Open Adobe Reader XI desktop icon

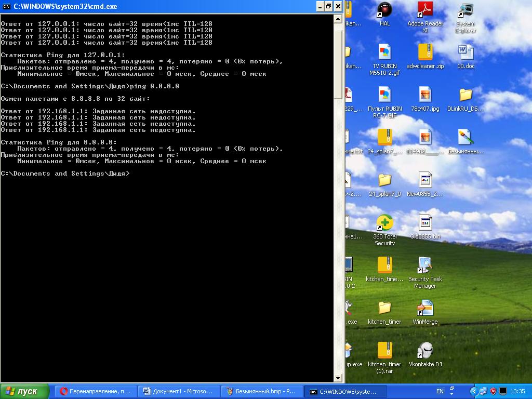[x=425, y=10]
